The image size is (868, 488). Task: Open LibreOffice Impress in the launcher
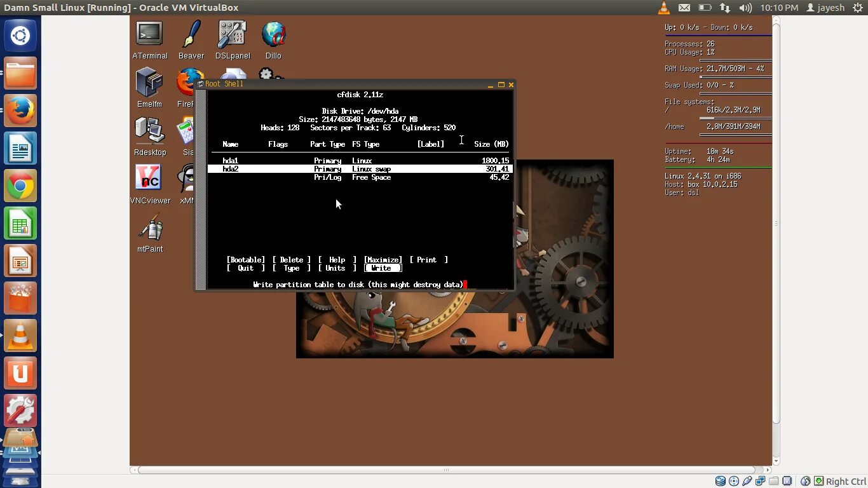pyautogui.click(x=20, y=261)
